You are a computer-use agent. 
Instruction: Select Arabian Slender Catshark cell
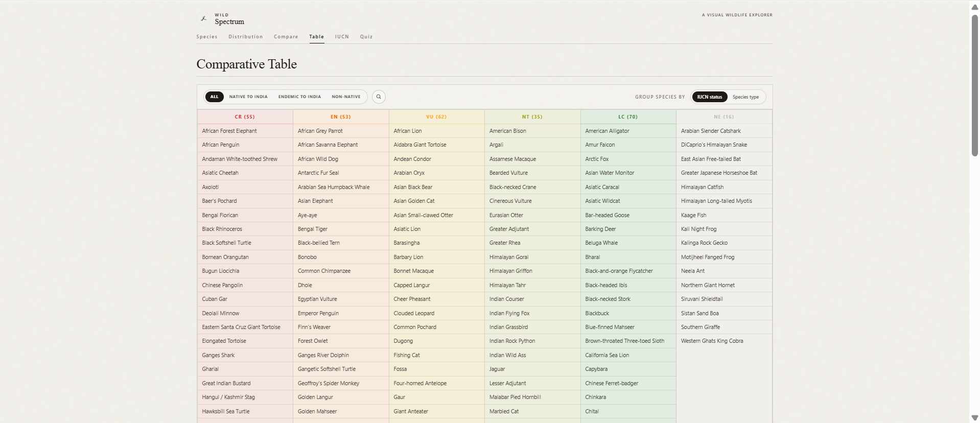(x=724, y=131)
